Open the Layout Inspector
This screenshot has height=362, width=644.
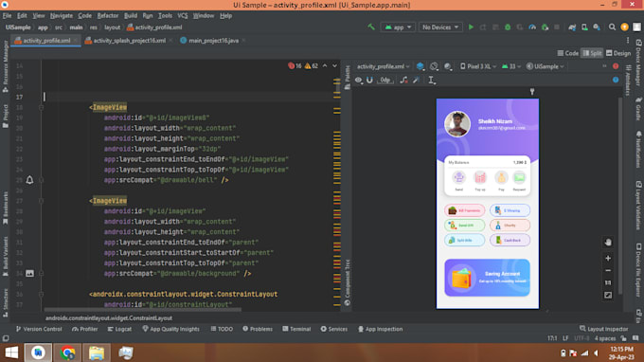604,329
